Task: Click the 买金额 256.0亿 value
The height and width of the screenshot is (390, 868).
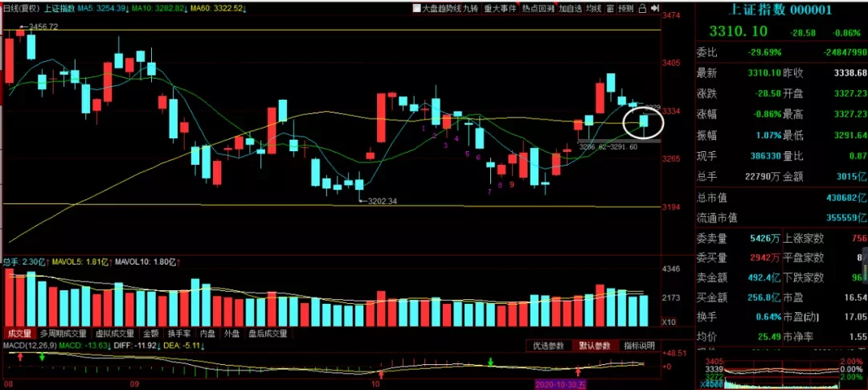Action: (764, 298)
